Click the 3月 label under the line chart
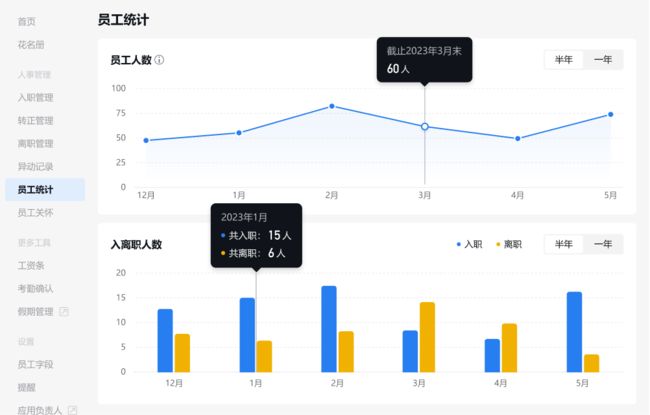The height and width of the screenshot is (415, 650). (x=424, y=195)
